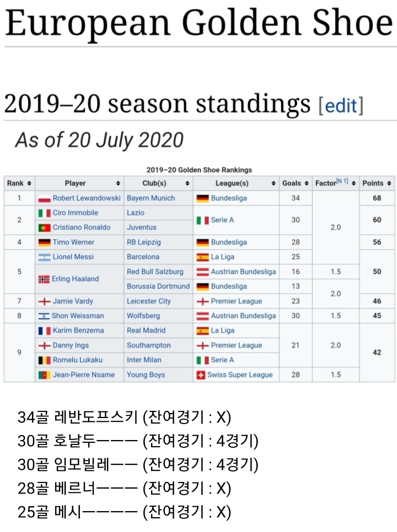Click the Israel flag next to Shon Weissman

(44, 316)
